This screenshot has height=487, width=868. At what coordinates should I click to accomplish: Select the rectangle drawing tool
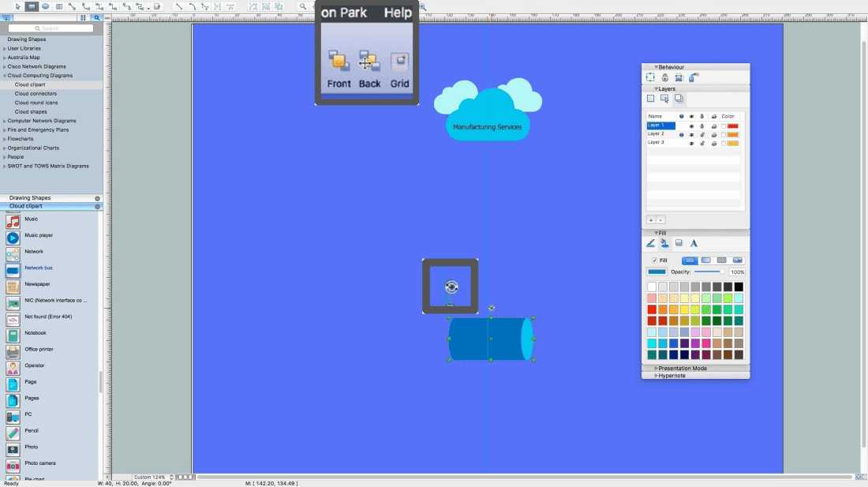tap(32, 6)
